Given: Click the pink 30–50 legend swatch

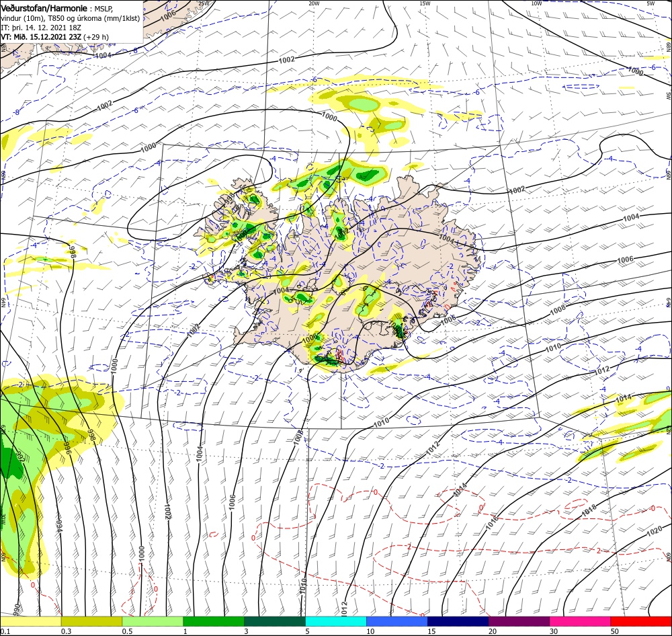Looking at the screenshot, I should point(581,621).
